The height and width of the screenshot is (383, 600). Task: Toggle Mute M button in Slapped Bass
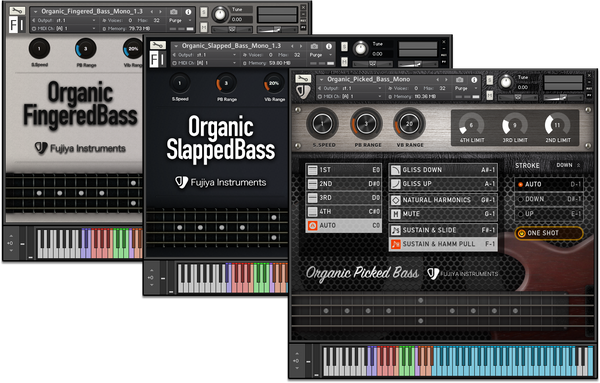coord(344,61)
